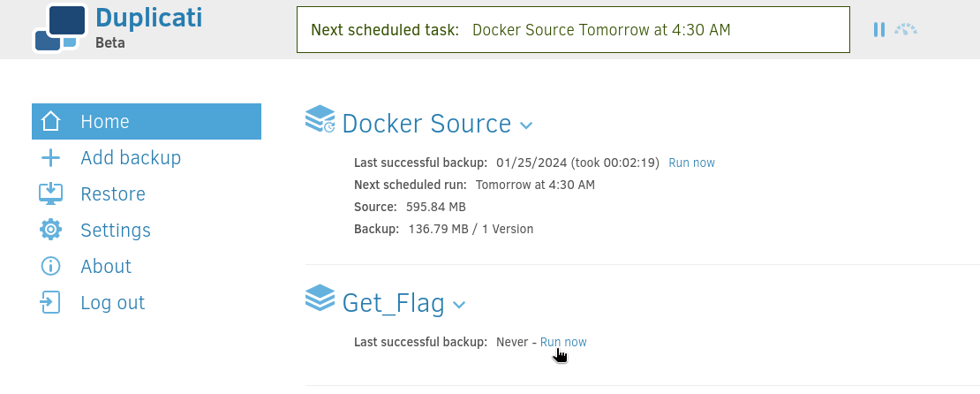Pause Duplicati using the pause icon
The height and width of the screenshot is (394, 980).
(x=878, y=29)
